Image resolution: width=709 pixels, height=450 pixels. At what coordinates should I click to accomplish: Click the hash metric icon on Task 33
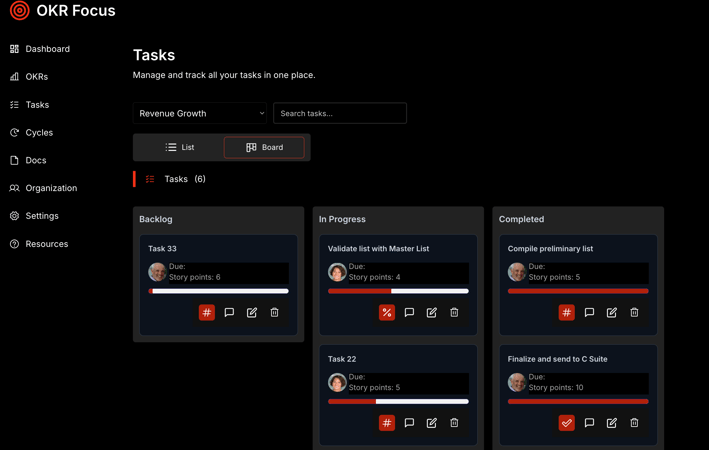pos(207,313)
